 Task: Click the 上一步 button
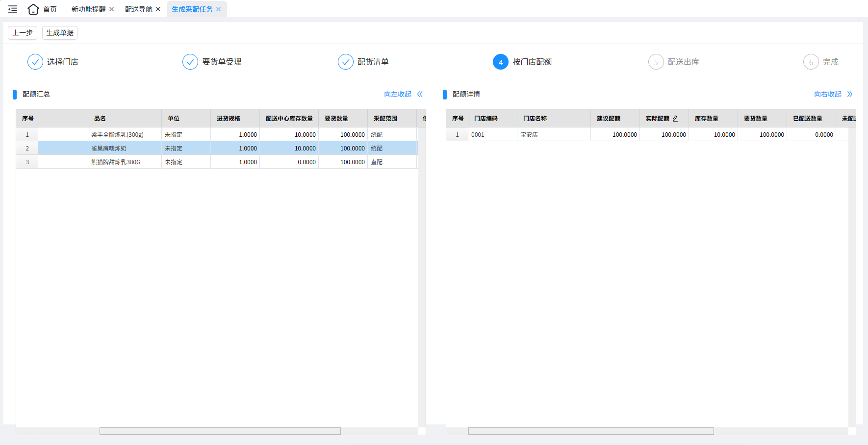tap(23, 33)
